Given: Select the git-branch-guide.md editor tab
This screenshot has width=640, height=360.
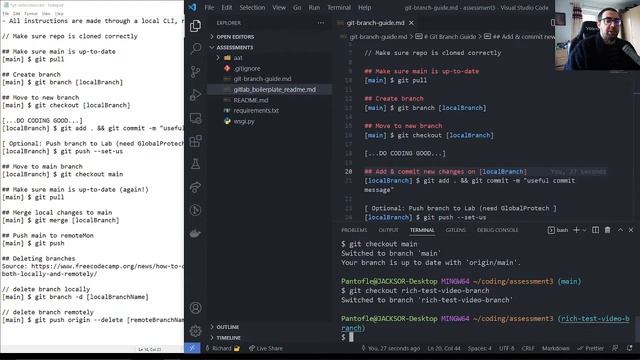Looking at the screenshot, I should click(375, 23).
